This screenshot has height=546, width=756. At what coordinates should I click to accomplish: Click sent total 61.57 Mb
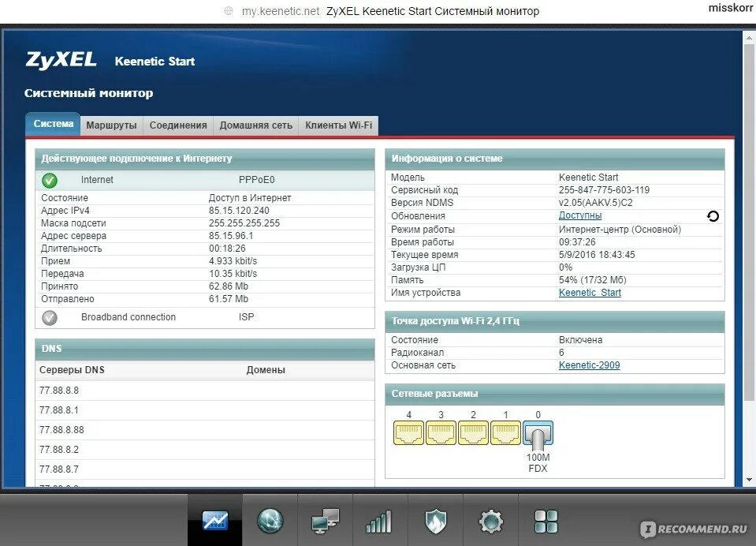(x=229, y=299)
